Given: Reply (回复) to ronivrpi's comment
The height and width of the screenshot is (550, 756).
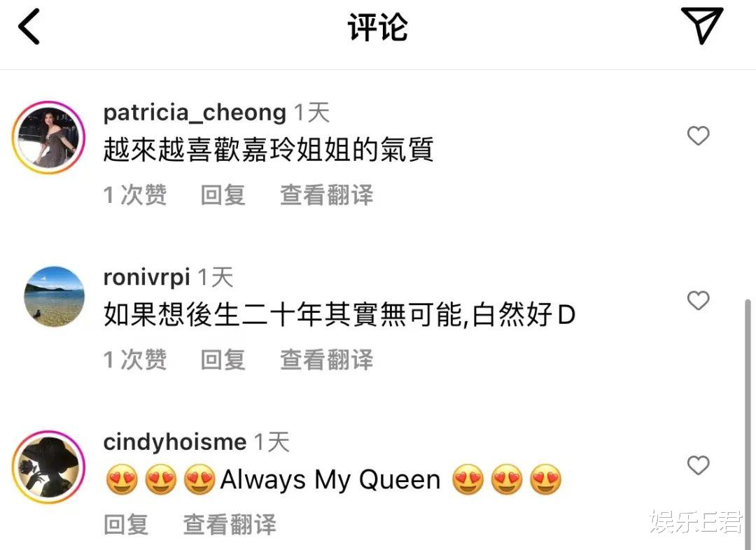Looking at the screenshot, I should tap(223, 360).
